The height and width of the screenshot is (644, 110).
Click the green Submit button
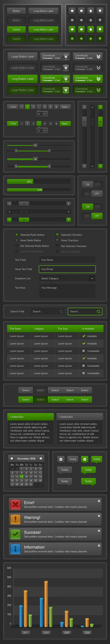pos(16,30)
